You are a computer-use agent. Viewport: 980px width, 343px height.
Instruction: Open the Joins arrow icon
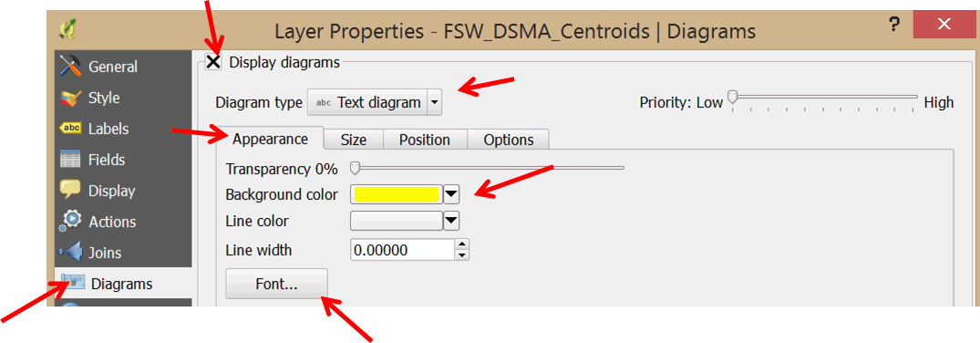point(70,253)
